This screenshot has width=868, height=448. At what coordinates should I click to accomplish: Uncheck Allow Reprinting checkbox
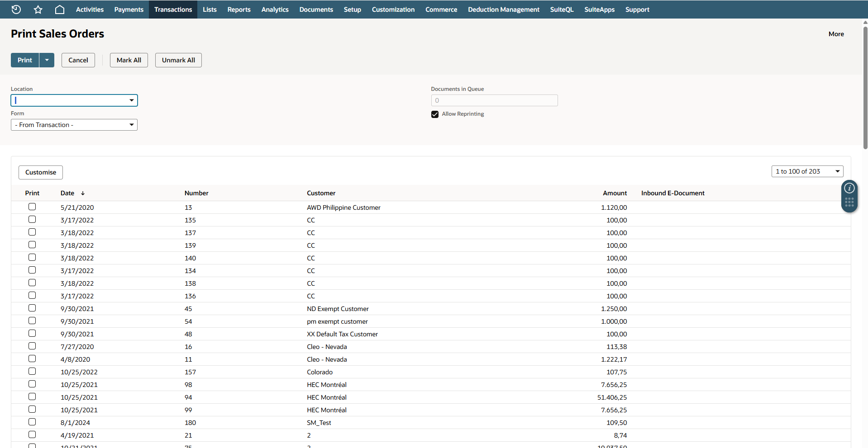(435, 114)
